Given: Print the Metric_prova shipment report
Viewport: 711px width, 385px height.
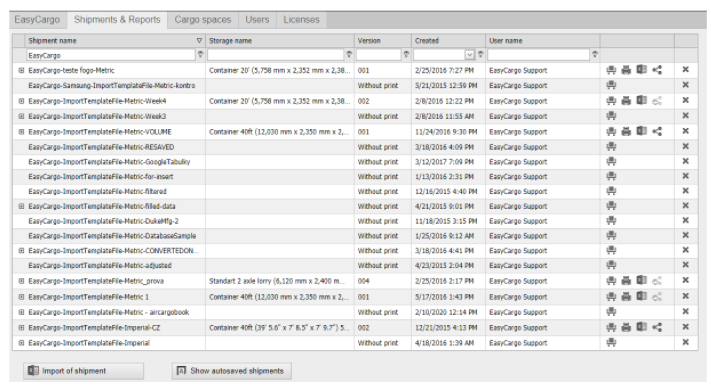Looking at the screenshot, I should coord(626,281).
